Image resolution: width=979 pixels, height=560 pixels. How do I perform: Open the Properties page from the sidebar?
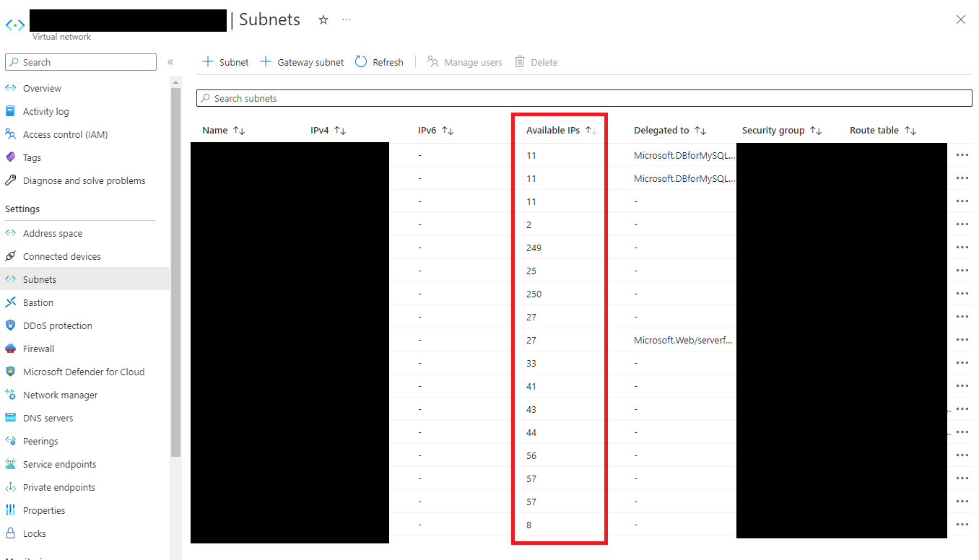pyautogui.click(x=46, y=509)
